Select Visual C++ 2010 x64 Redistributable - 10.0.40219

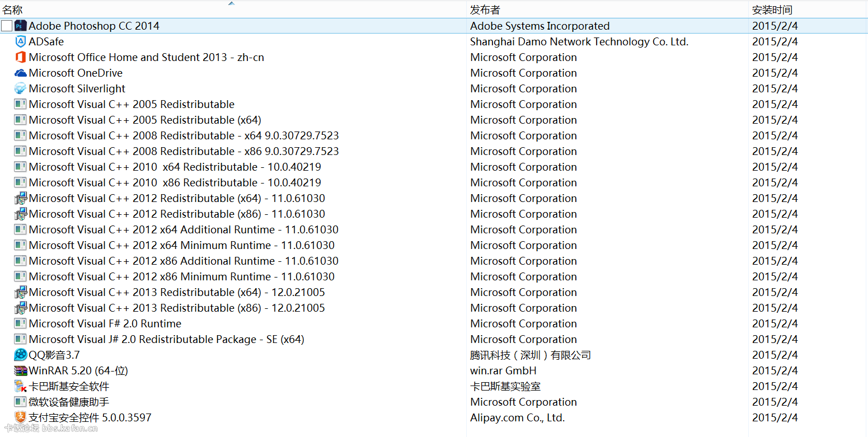point(175,167)
